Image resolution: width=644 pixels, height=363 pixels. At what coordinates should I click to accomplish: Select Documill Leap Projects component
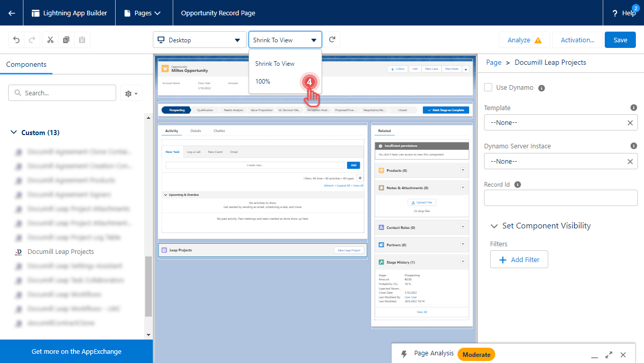coord(61,252)
